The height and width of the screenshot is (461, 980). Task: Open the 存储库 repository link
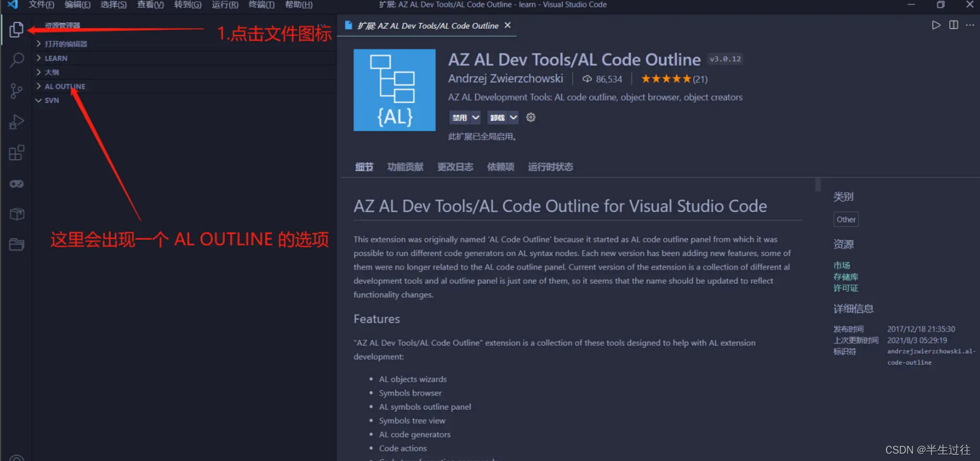pyautogui.click(x=846, y=276)
